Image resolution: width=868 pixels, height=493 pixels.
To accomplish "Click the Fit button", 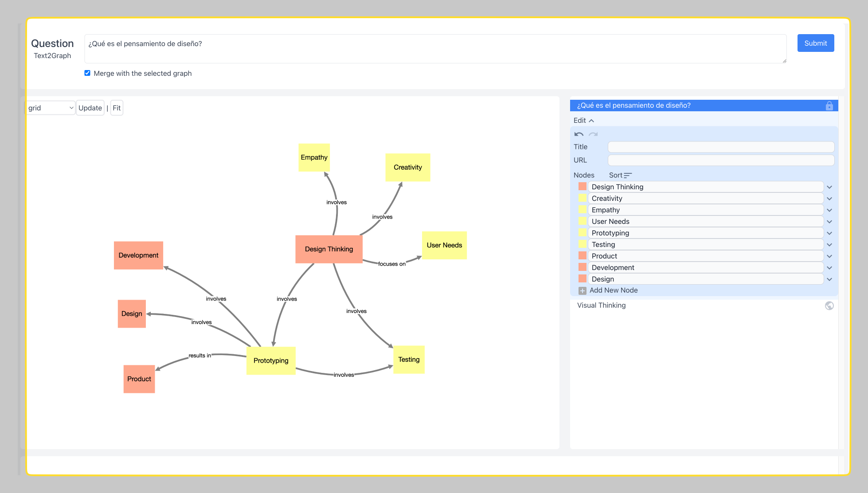I will point(117,108).
